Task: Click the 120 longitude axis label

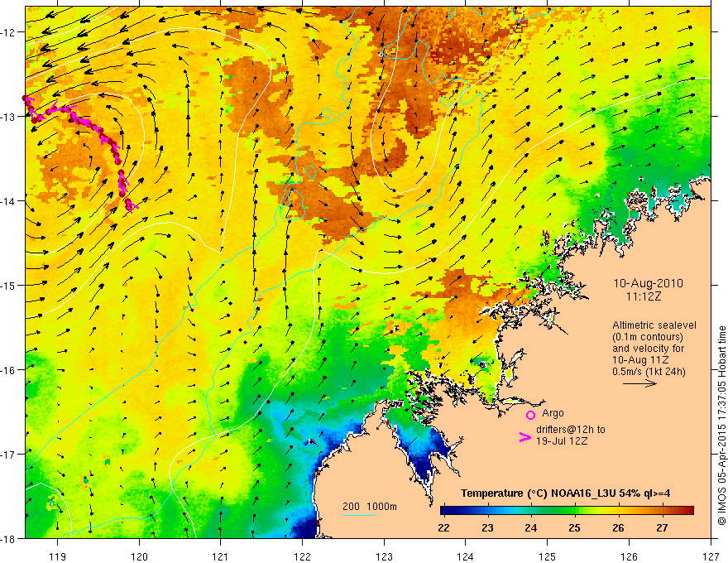Action: coord(139,556)
